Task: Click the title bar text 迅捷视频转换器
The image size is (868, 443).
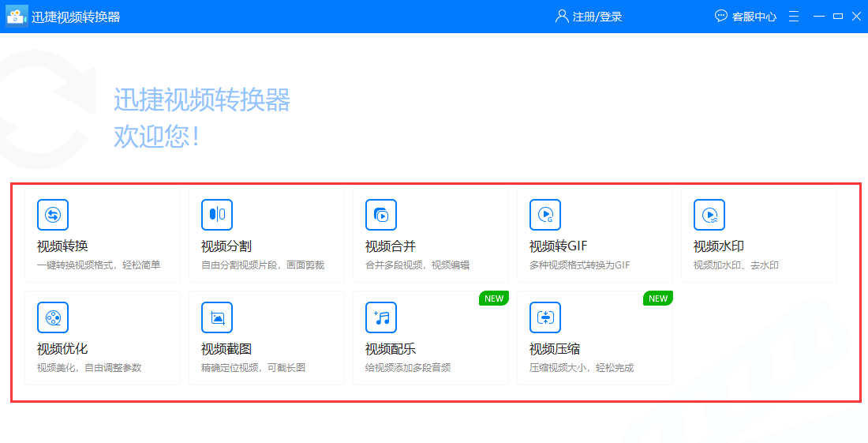Action: point(76,17)
